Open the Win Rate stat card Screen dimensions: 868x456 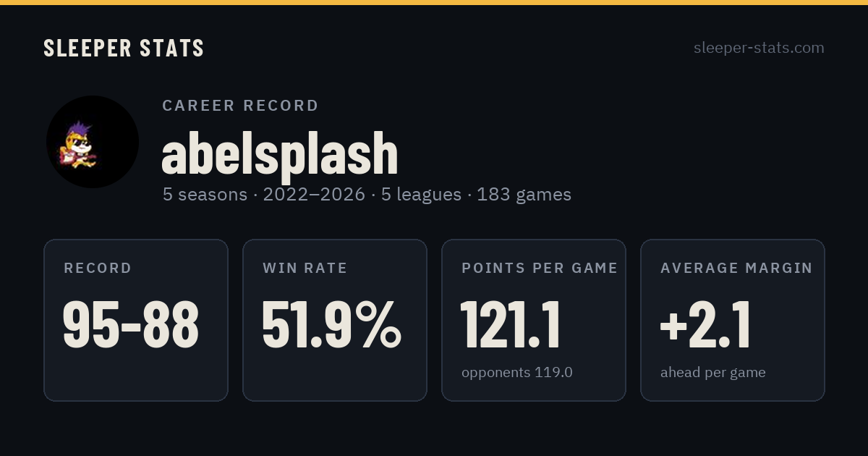point(335,320)
